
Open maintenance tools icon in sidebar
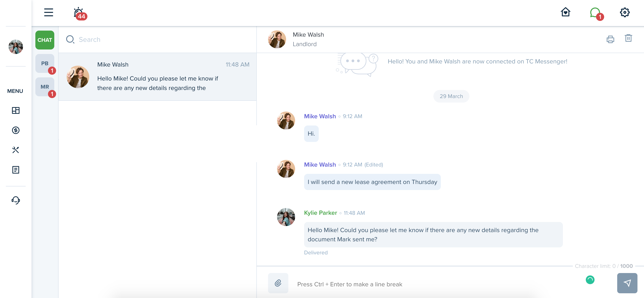(16, 150)
